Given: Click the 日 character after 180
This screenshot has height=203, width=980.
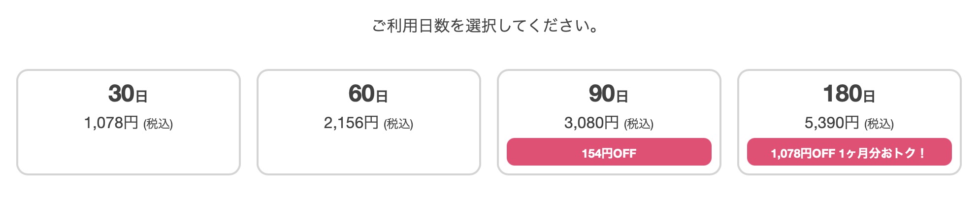Looking at the screenshot, I should pos(869,96).
